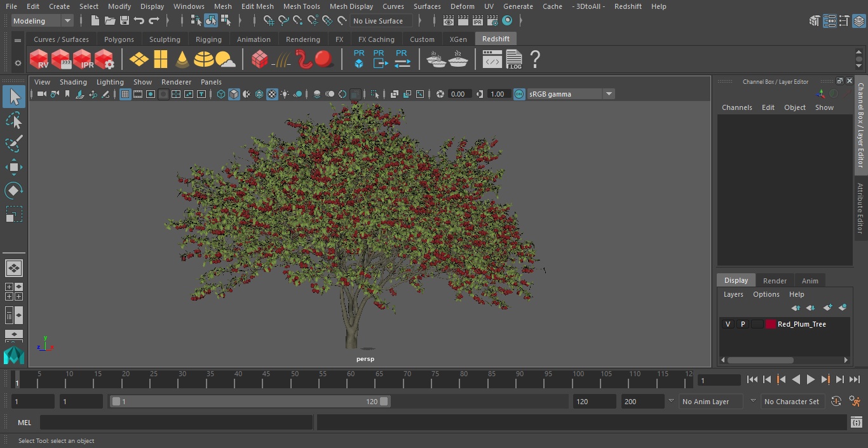Open shelf options gear menu
Image resolution: width=868 pixels, height=448 pixels.
[x=18, y=63]
